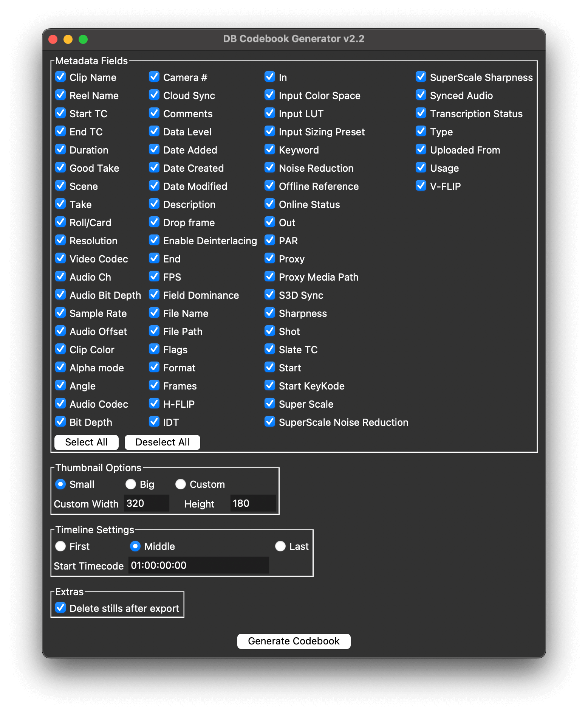Toggle the Sample Rate checkbox

coord(60,313)
